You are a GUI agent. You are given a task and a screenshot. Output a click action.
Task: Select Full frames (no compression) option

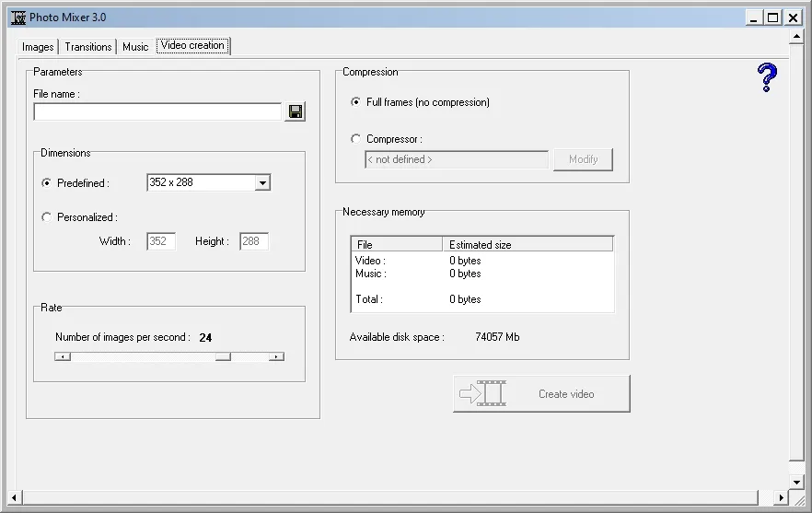(x=355, y=102)
